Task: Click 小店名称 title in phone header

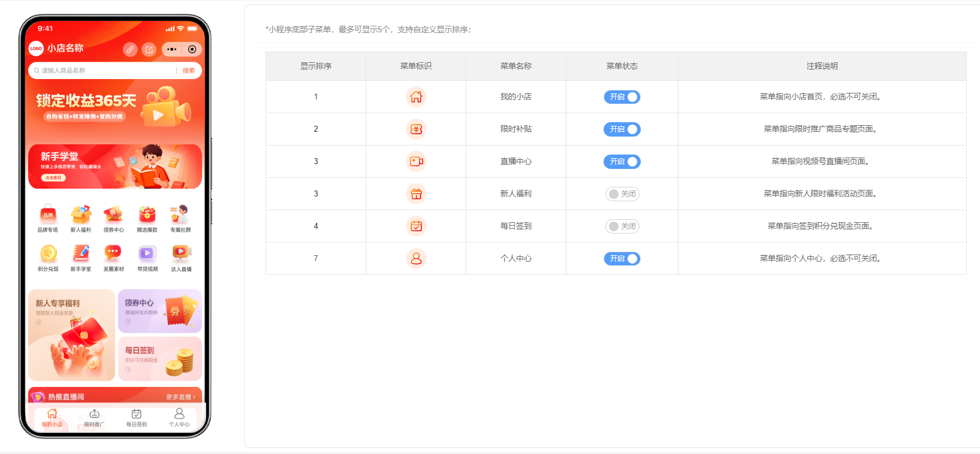Action: pyautogui.click(x=65, y=48)
